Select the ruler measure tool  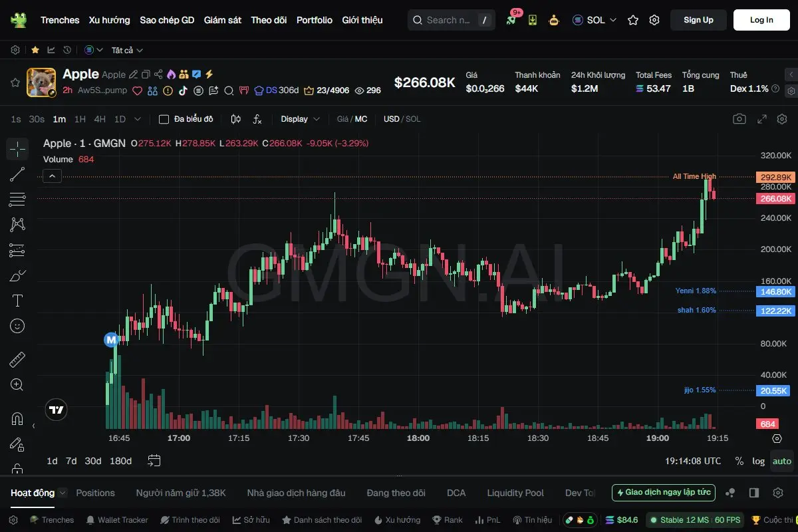point(17,360)
